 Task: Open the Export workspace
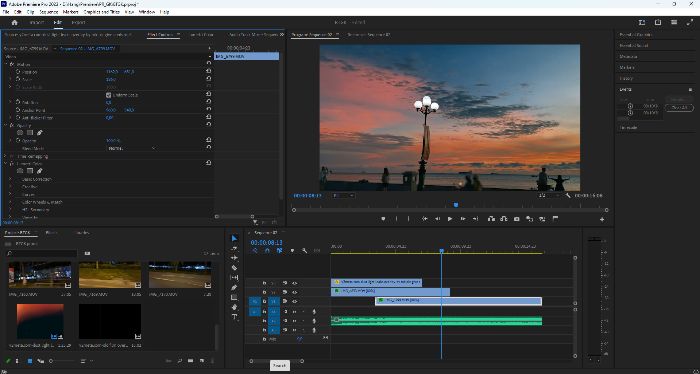[x=78, y=22]
